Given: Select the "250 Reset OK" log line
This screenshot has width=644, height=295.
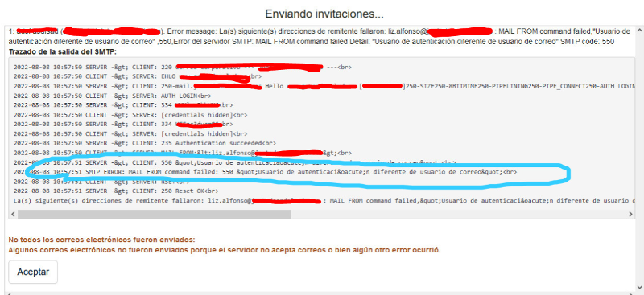Looking at the screenshot, I should pos(116,191).
